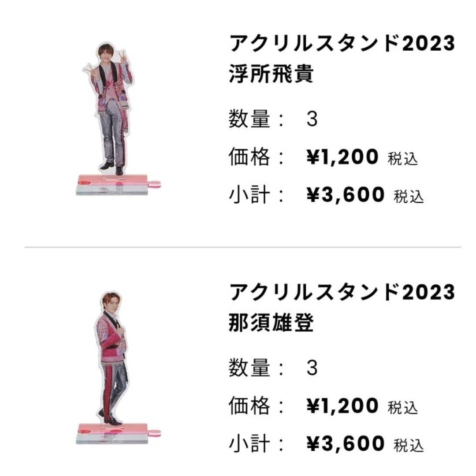Open the 那須雄登 acrylic stand thumbnail

(x=119, y=368)
